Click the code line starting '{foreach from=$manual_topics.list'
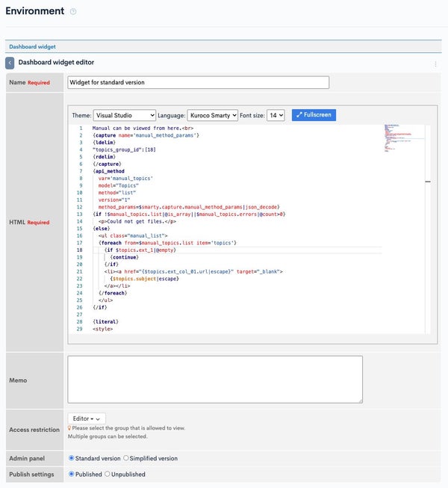Viewport: 448px width, 488px height. (x=167, y=243)
